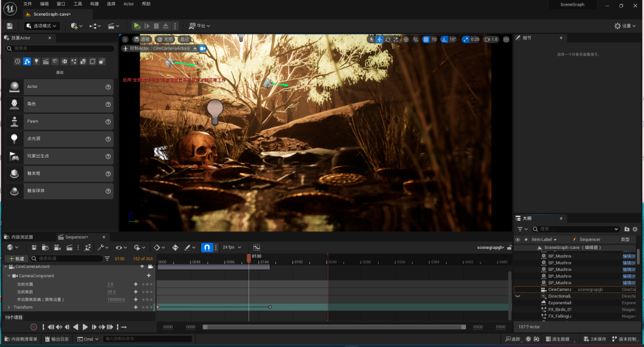Toggle rotation angle snapping in viewport

pos(444,40)
